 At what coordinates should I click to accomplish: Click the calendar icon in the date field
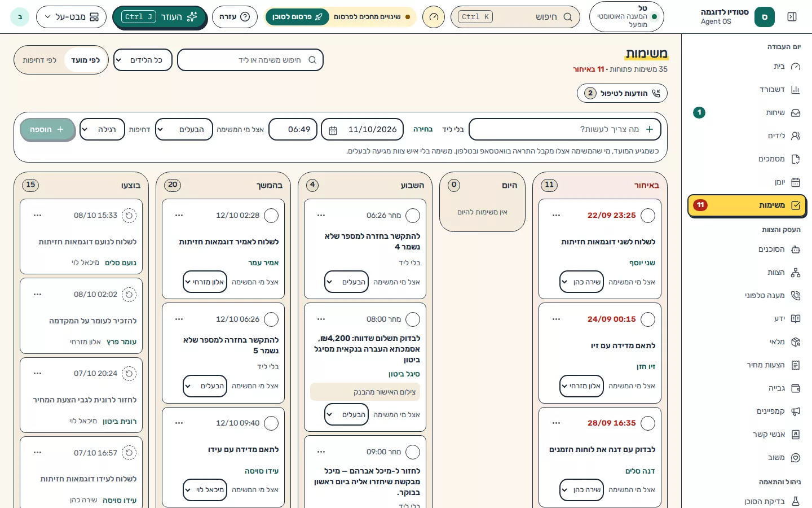pos(333,130)
